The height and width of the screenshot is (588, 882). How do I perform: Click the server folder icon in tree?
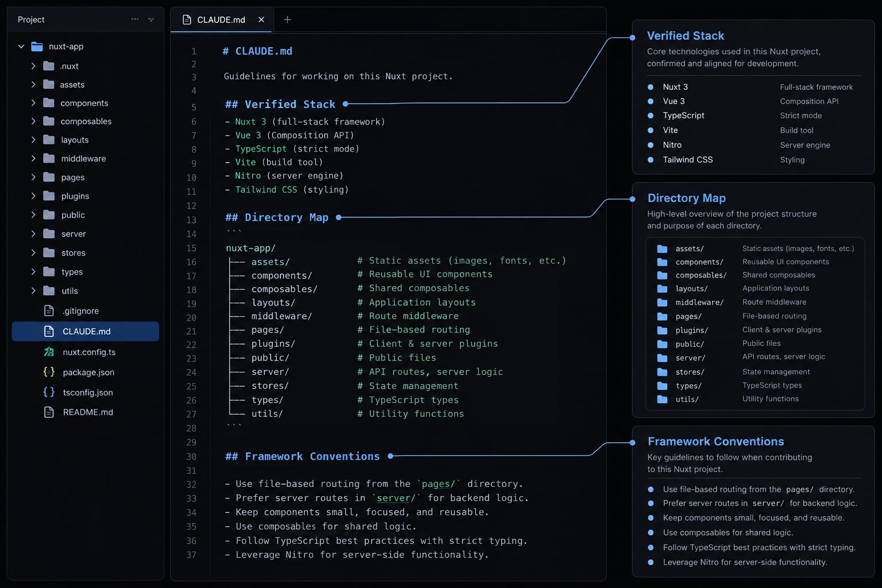[x=49, y=234]
